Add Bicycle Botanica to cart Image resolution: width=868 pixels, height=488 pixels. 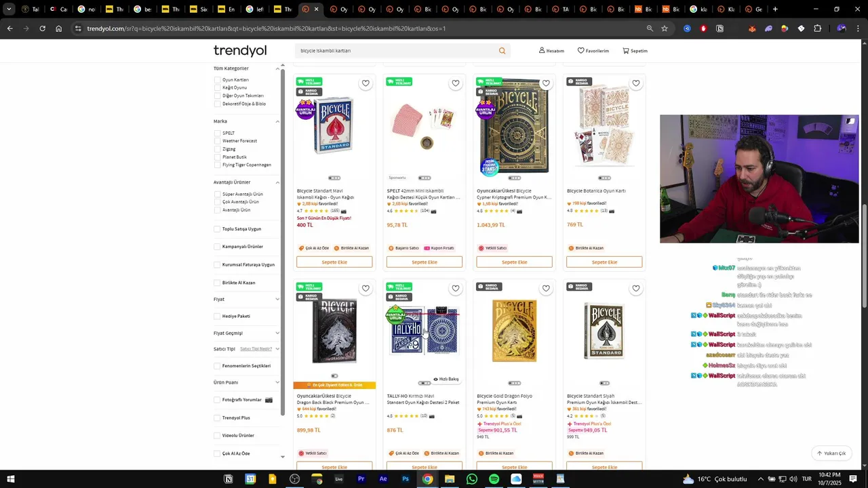(605, 262)
